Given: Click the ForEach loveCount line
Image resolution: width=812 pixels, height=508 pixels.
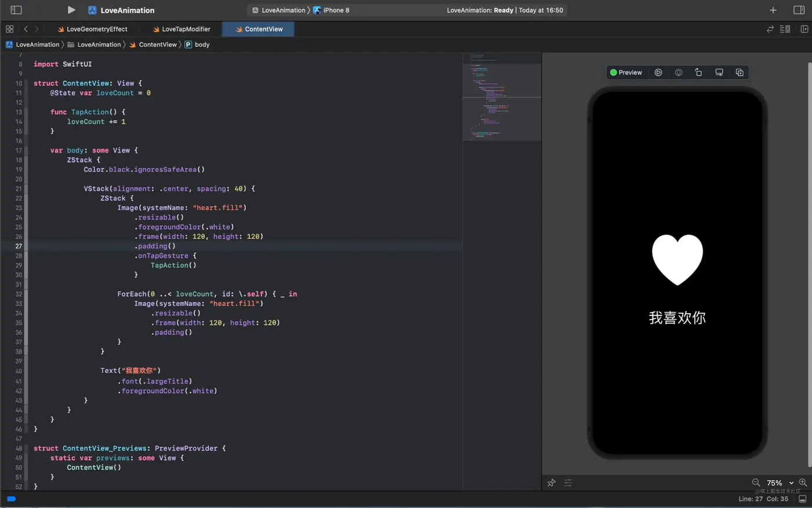Looking at the screenshot, I should pos(207,293).
